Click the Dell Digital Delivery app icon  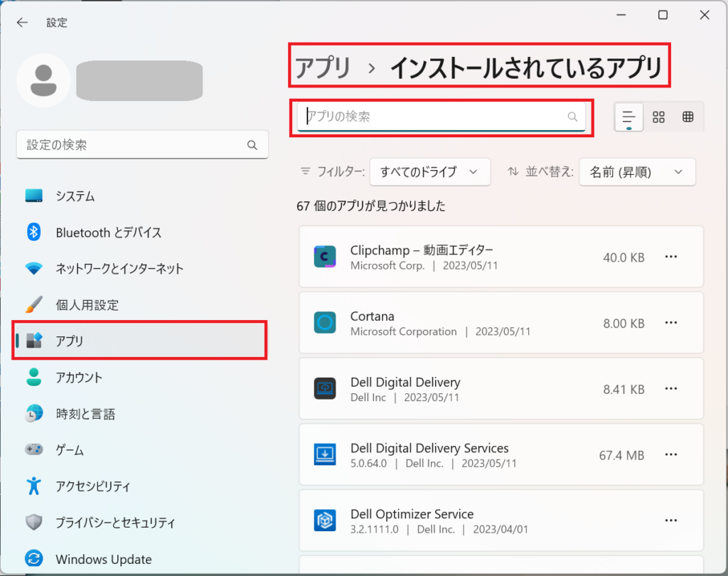(325, 389)
